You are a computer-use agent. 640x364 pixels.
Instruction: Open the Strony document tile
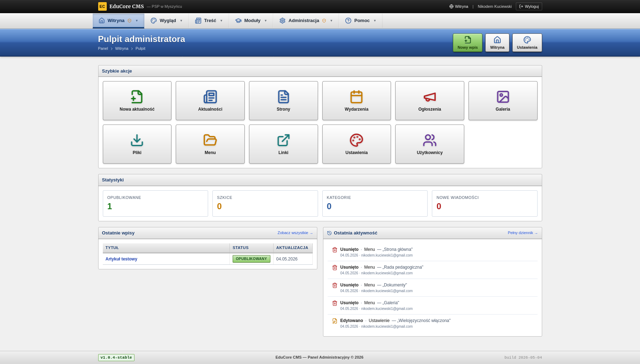[x=284, y=101]
